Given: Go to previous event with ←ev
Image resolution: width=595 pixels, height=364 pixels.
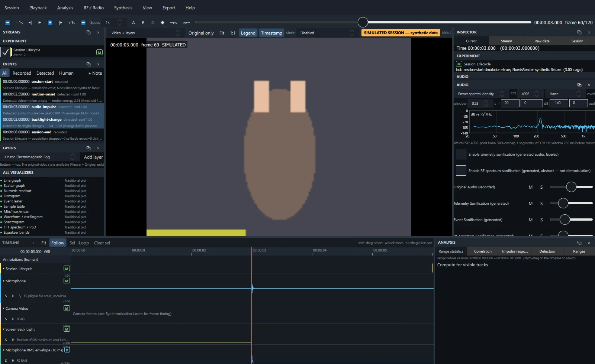Looking at the screenshot, I should point(174,23).
